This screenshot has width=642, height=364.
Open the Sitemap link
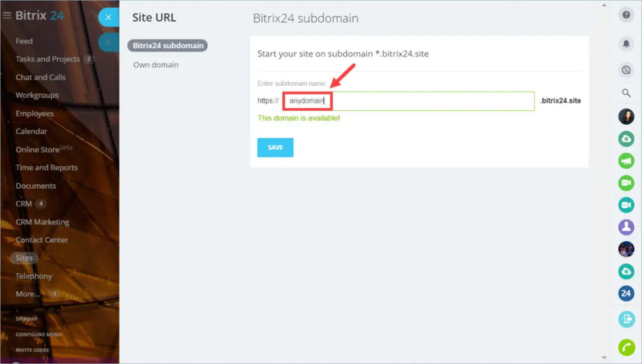click(27, 319)
